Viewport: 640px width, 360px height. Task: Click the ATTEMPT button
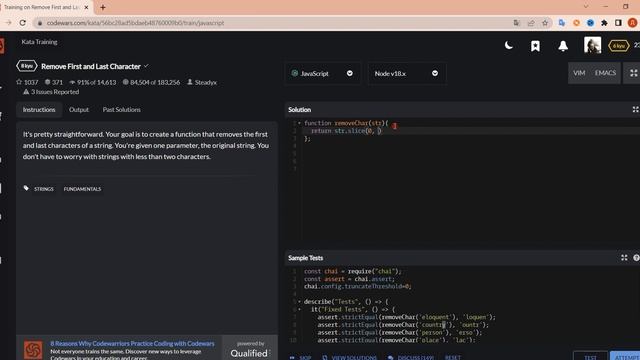625,356
